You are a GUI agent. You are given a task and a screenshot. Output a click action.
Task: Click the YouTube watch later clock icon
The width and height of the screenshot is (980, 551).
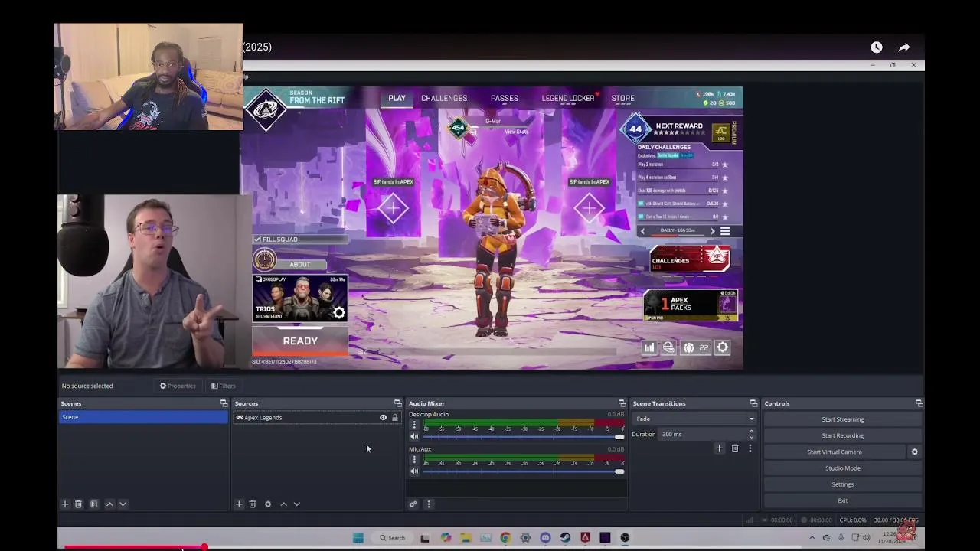(x=877, y=47)
